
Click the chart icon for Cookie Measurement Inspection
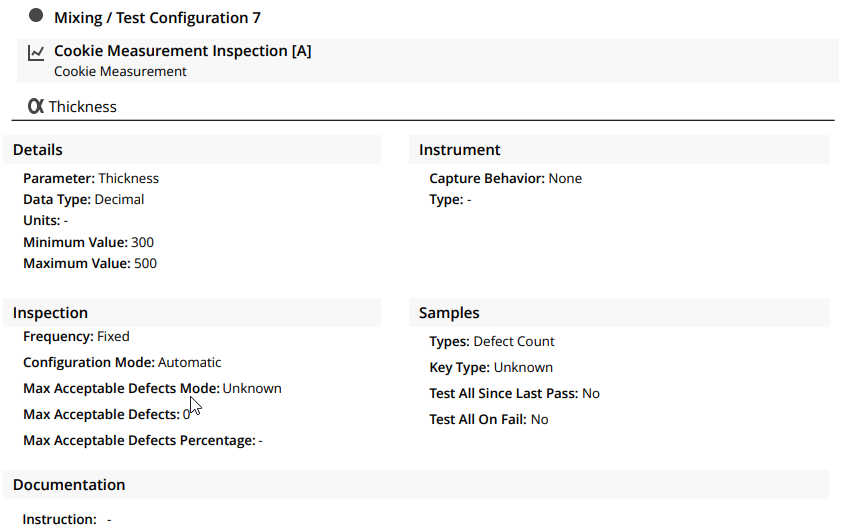(36, 53)
